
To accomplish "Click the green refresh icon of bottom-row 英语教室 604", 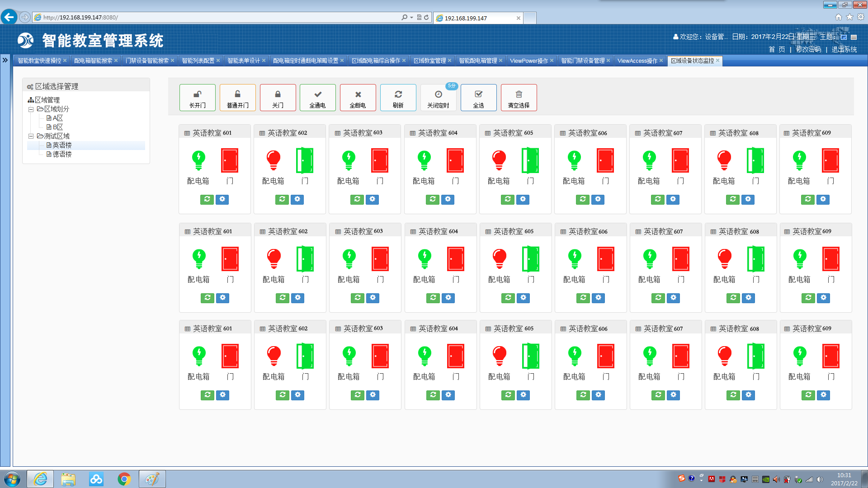I will click(x=433, y=395).
